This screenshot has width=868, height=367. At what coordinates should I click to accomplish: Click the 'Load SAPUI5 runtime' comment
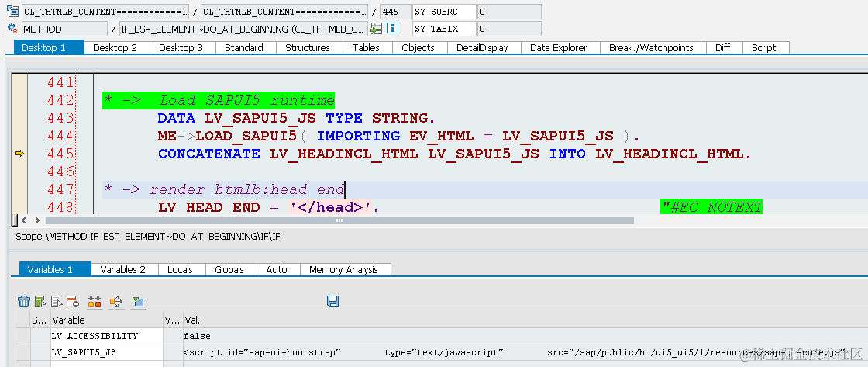click(x=219, y=100)
